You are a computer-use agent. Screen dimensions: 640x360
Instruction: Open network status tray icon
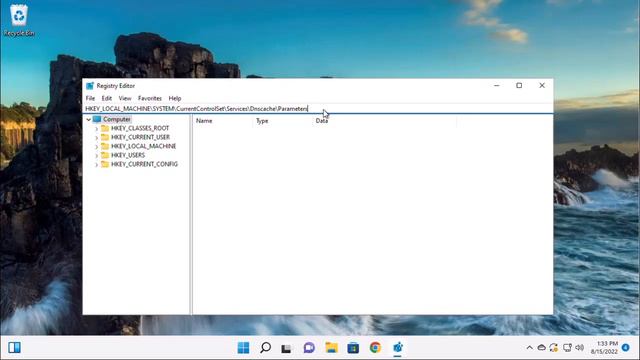pos(567,348)
